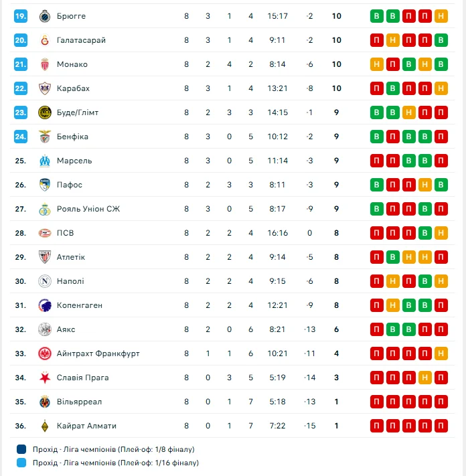
Task: Click the Рояль Уніон СЖ name
Action: pos(87,209)
